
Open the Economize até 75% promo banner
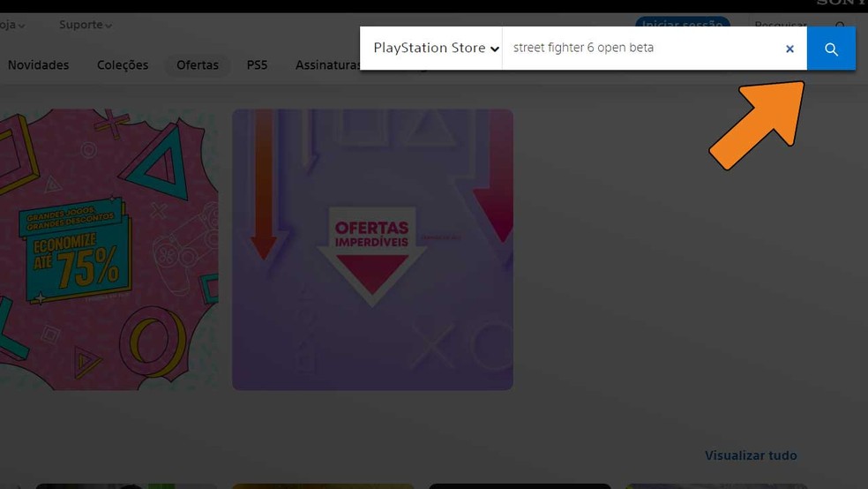(x=109, y=250)
